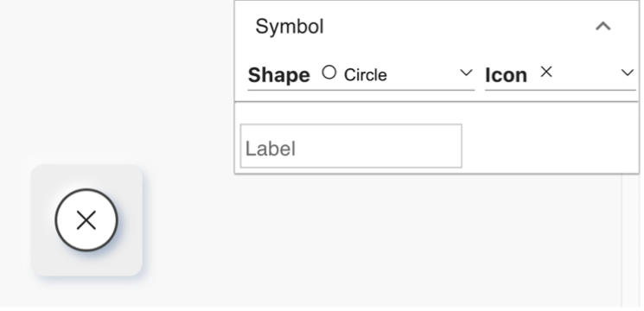This screenshot has height=311, width=644.
Task: Click the empty space inside the Icon selector field
Action: click(586, 73)
